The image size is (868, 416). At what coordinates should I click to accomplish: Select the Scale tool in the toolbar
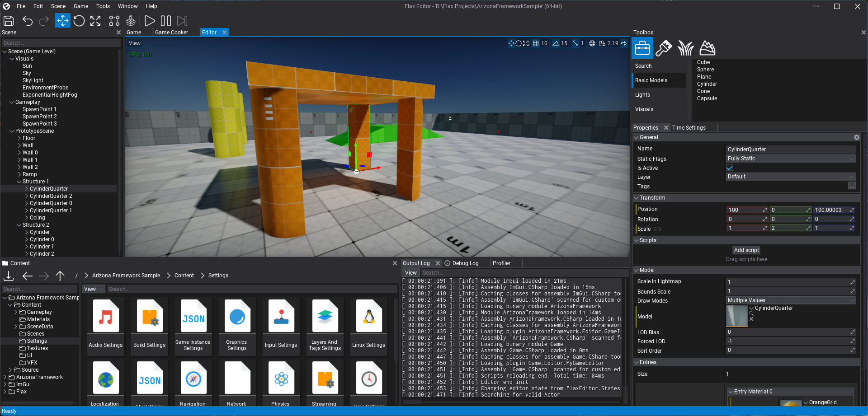point(95,21)
